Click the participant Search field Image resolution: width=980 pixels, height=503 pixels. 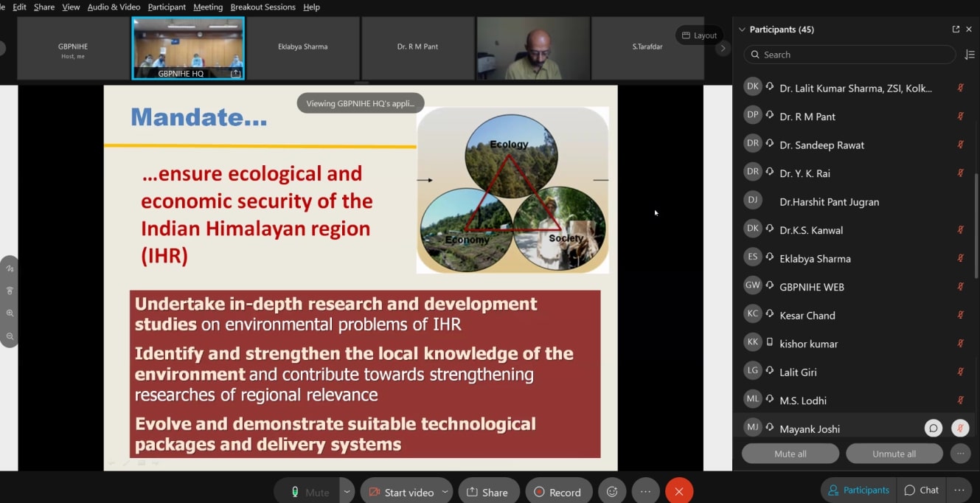(x=849, y=55)
